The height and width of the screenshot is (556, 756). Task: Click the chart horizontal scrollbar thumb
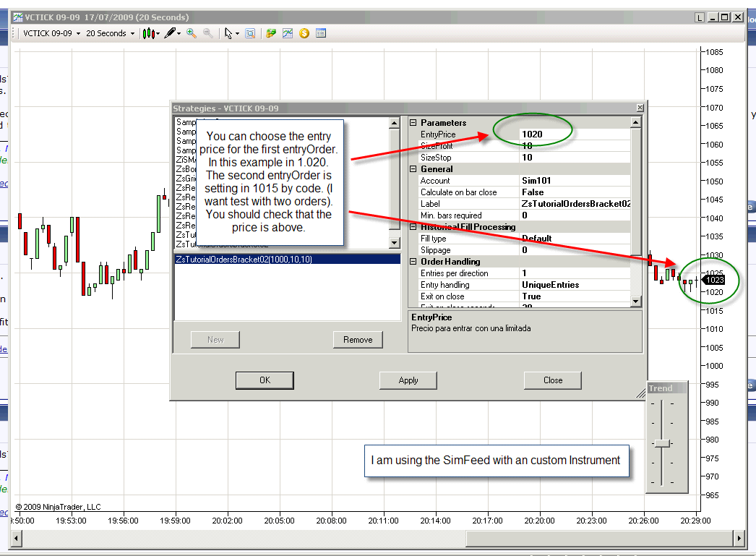599,538
